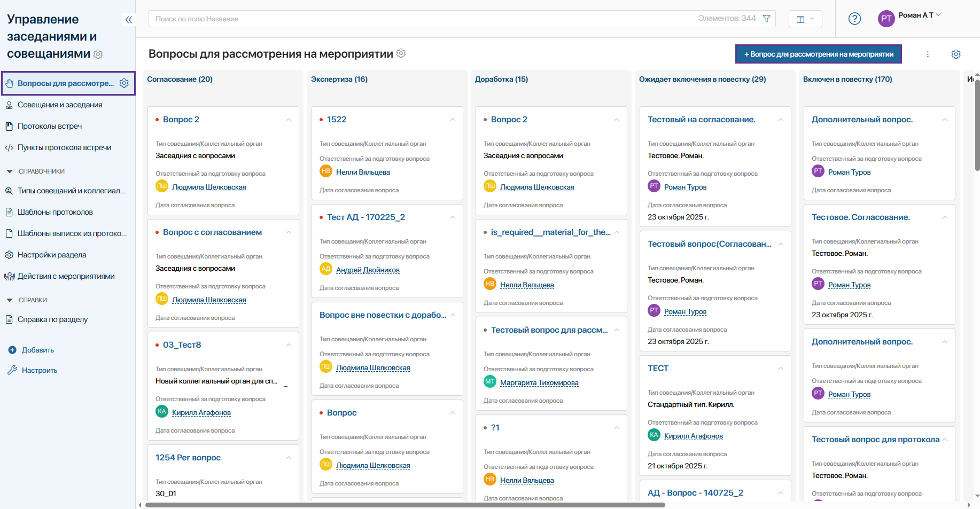Open gear on 'Вопросы для рассмотре...' sidebar item
980x509 pixels.
124,83
